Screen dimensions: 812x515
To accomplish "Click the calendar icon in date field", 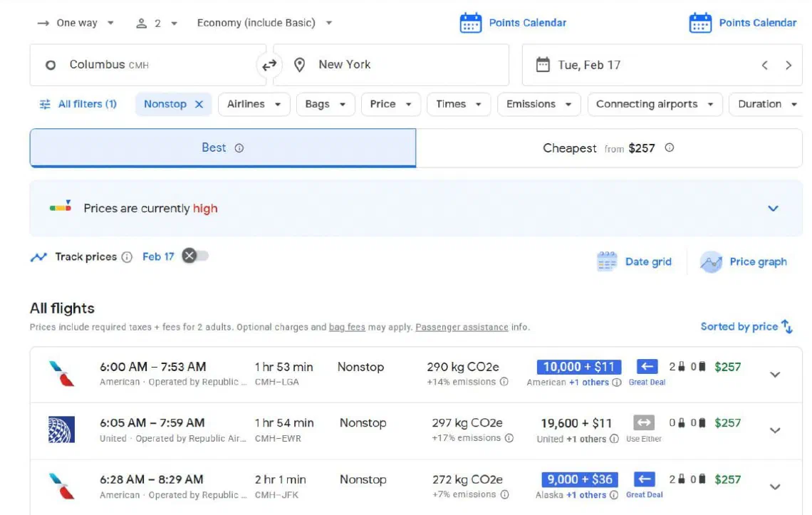I will pyautogui.click(x=542, y=65).
